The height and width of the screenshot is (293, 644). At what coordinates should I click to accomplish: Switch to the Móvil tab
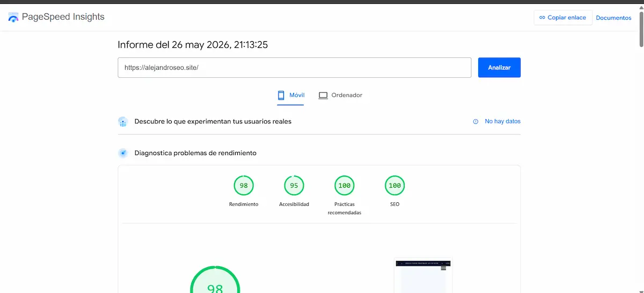pos(290,96)
